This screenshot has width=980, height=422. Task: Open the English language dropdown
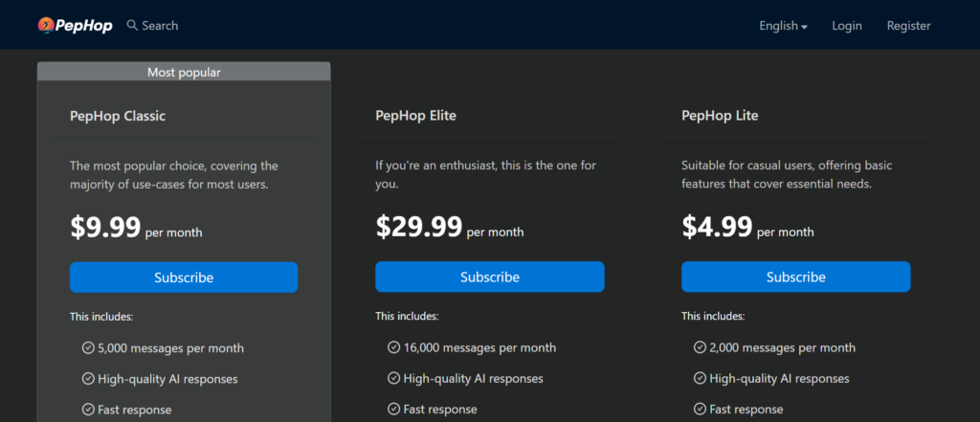point(783,26)
